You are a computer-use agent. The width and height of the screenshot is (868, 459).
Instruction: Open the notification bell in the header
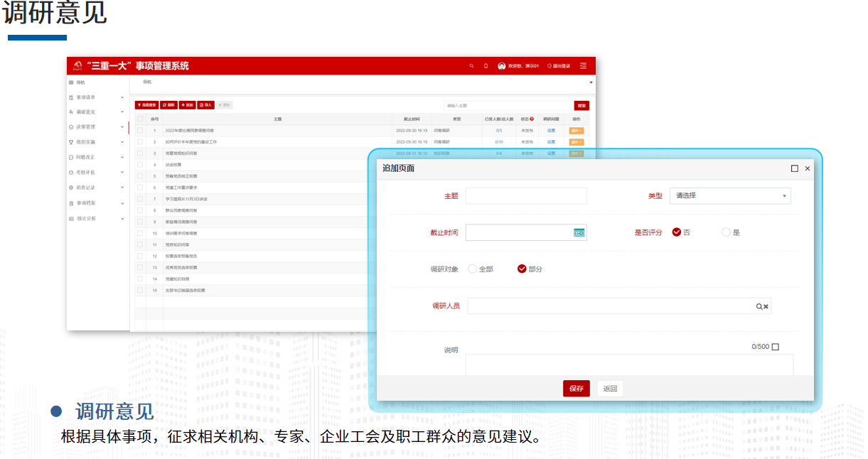point(486,66)
